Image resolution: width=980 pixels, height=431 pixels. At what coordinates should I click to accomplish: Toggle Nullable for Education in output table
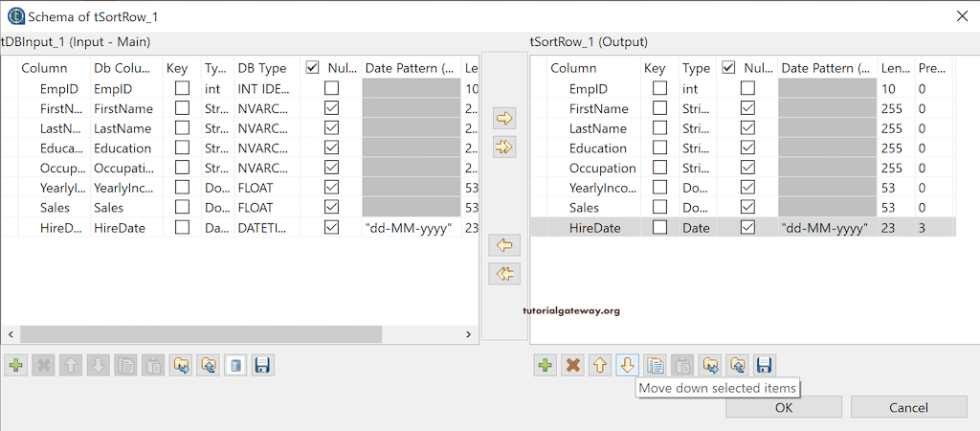747,148
